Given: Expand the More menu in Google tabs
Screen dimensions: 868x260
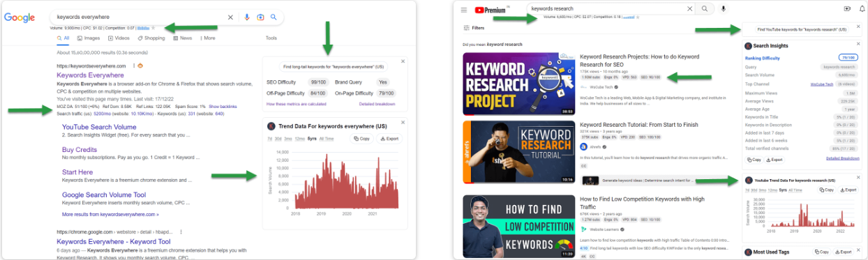Looking at the screenshot, I should [x=207, y=38].
